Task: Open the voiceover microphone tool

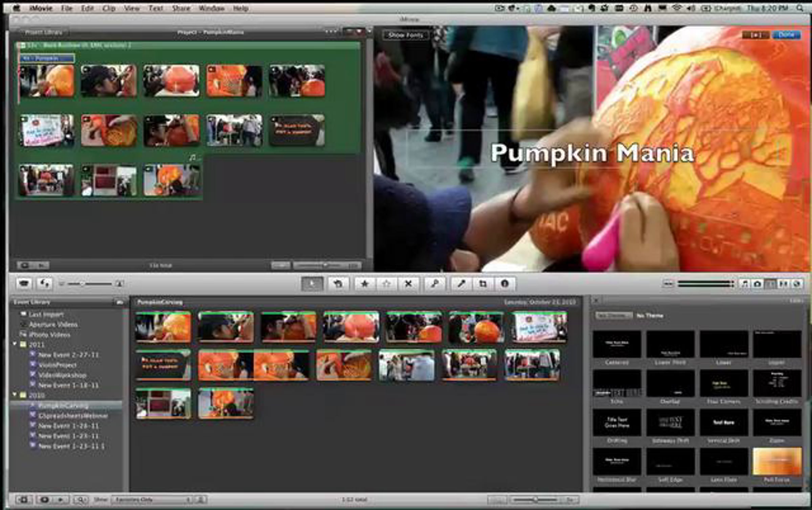Action: pos(461,284)
